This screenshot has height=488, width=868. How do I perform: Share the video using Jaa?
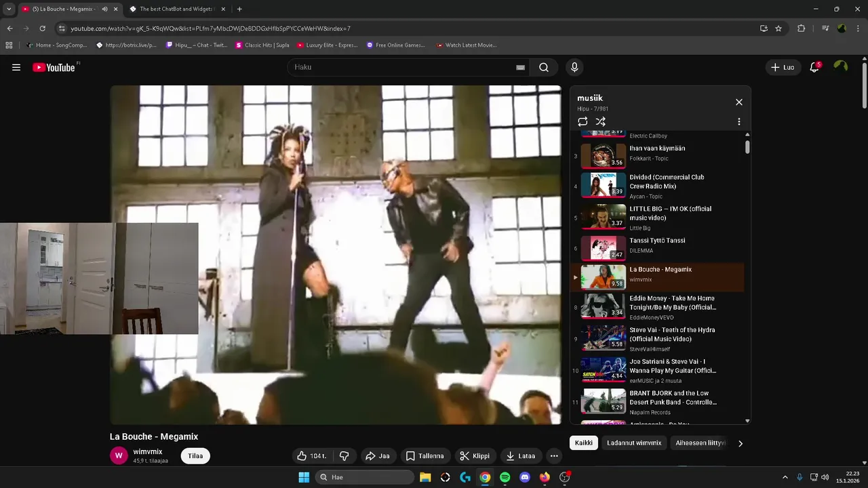tap(377, 456)
